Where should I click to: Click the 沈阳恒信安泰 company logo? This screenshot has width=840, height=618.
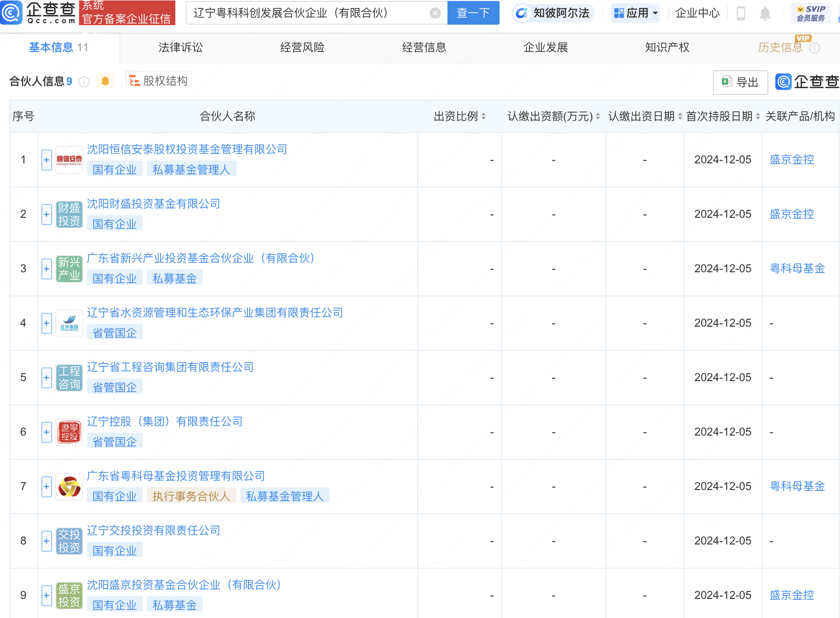coord(69,160)
